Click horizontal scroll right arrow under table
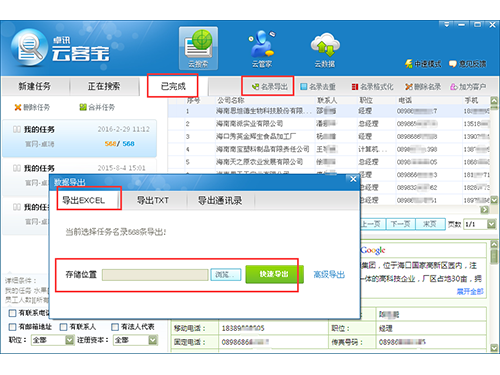The image size is (500, 375). pos(484,210)
